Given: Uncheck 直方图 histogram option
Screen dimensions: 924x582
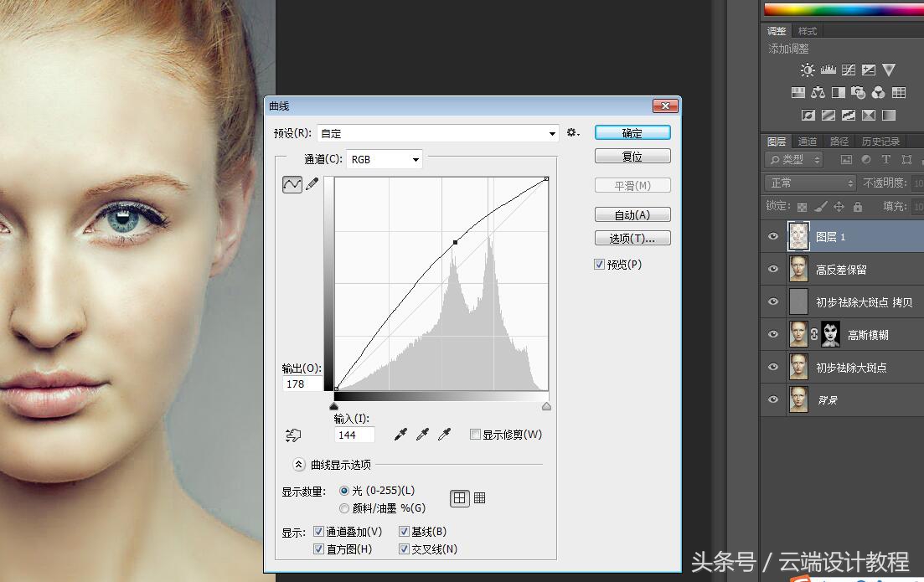Looking at the screenshot, I should click(x=318, y=549).
